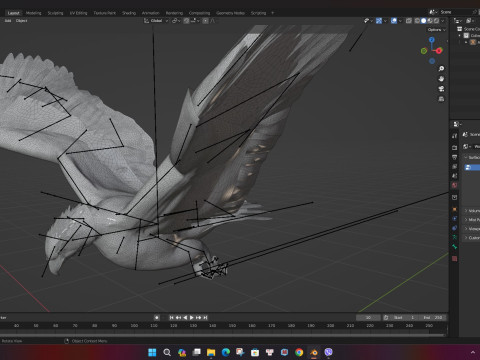Switch to the Modeling workspace tab
Screen dimensions: 480x360
coord(33,13)
